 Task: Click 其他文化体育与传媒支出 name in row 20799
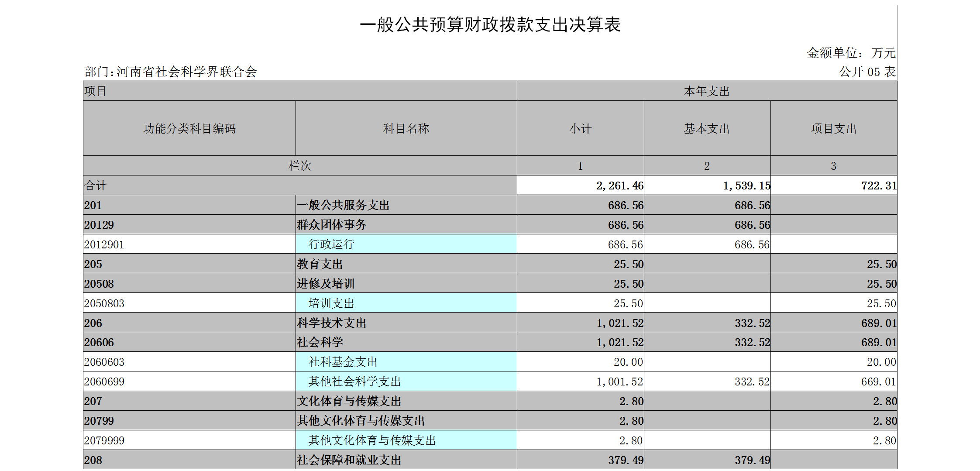click(x=406, y=420)
